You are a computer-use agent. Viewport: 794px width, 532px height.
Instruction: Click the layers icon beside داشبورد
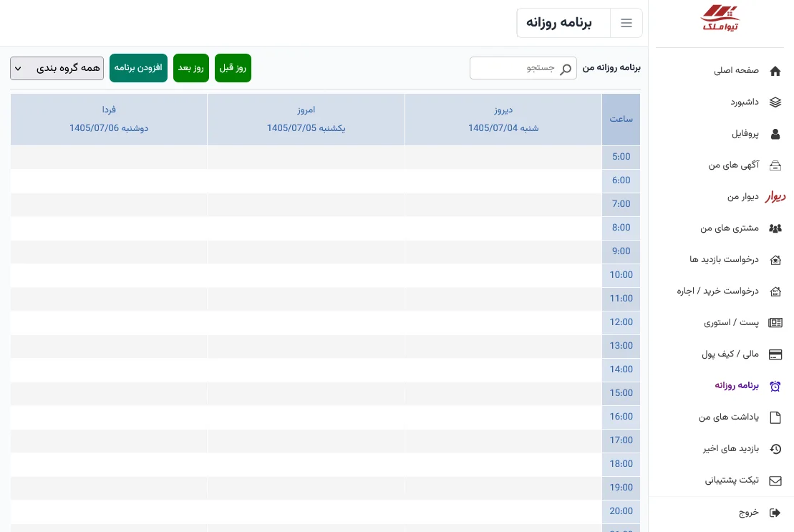[775, 102]
